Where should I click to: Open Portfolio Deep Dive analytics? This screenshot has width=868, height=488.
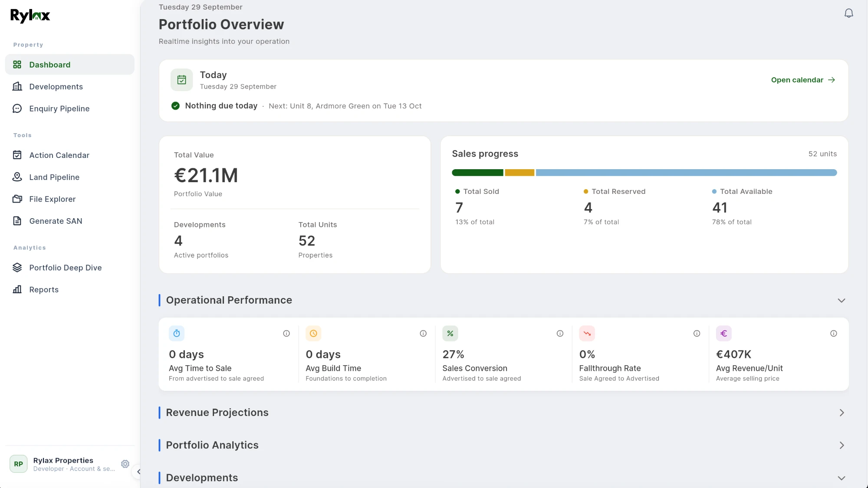pyautogui.click(x=70, y=268)
